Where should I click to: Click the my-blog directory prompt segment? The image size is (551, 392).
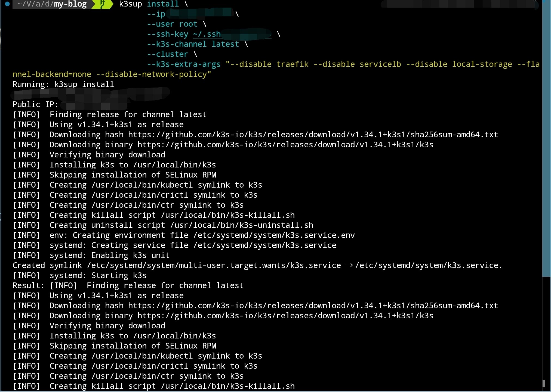[x=70, y=4]
